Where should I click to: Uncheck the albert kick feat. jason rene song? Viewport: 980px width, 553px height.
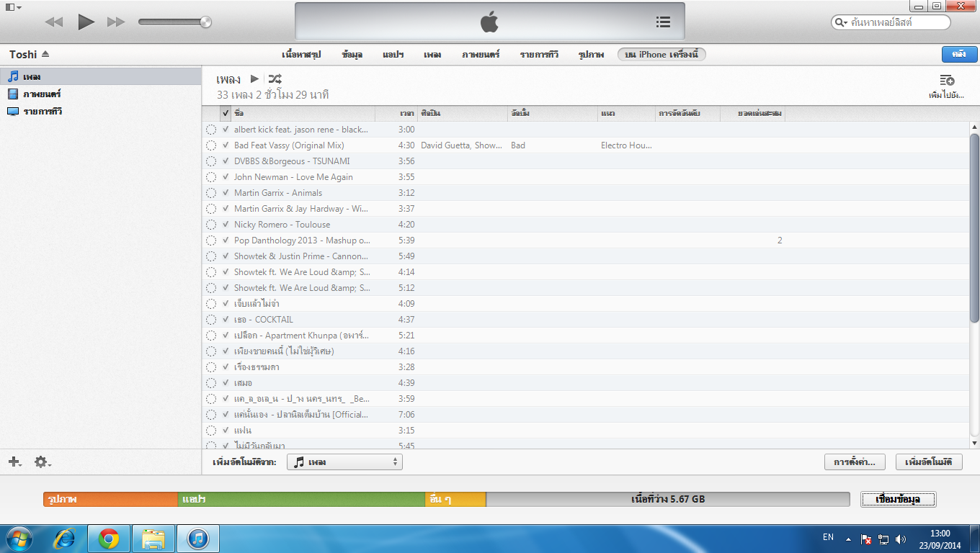(x=226, y=130)
